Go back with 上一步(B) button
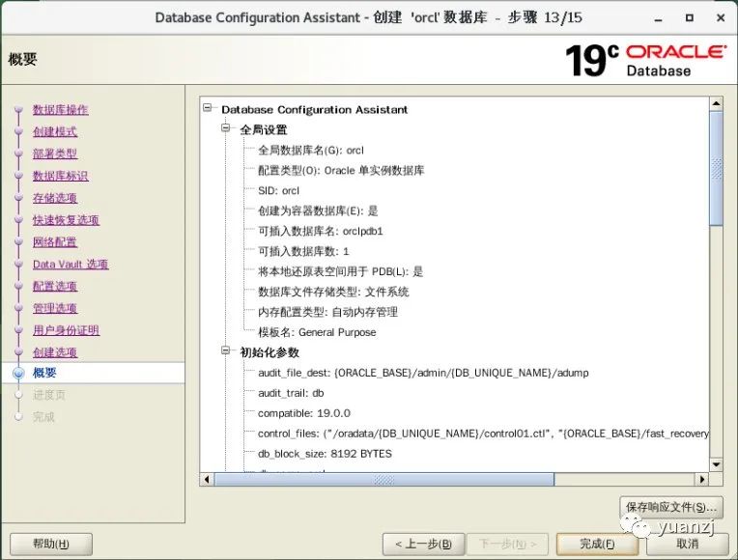Viewport: 738px width, 560px height. [424, 545]
